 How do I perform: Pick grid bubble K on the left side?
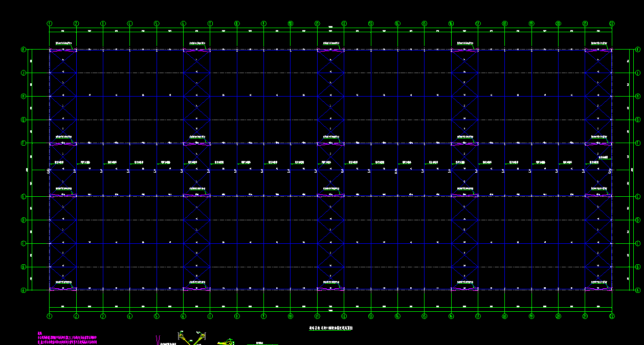[23, 50]
